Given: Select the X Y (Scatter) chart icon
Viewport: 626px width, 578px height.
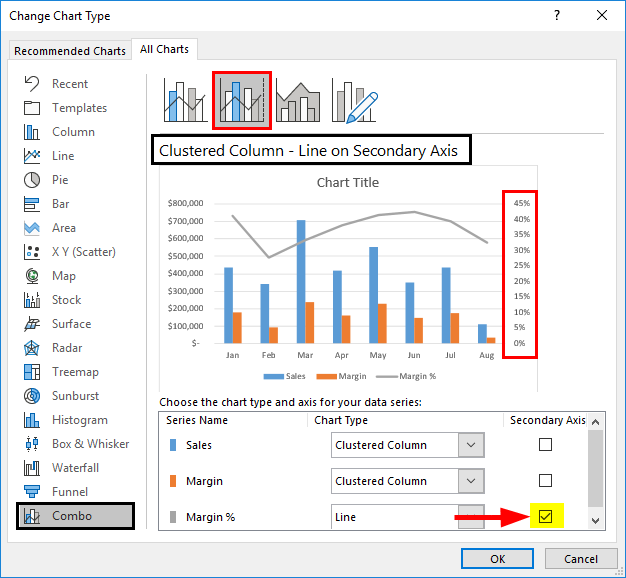Looking at the screenshot, I should point(32,252).
